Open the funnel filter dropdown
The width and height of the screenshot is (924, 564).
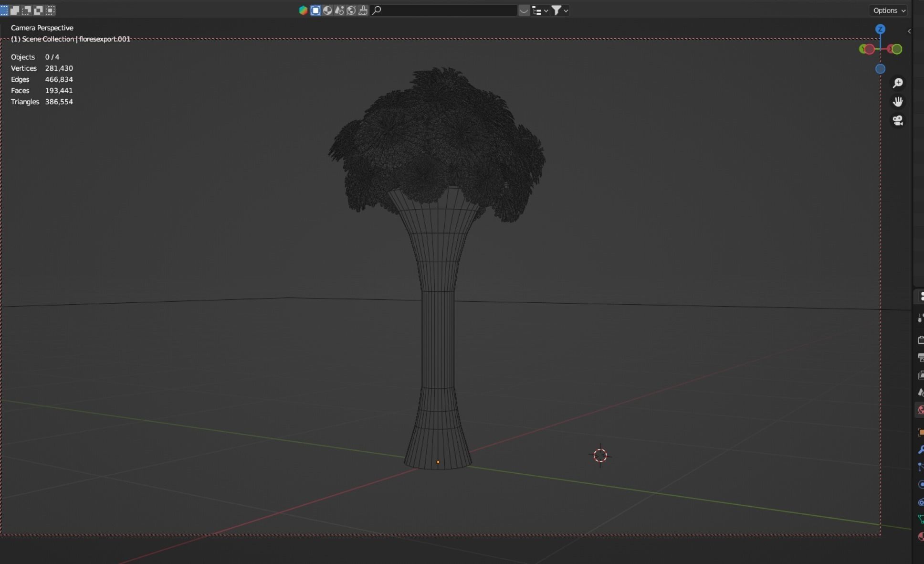point(560,11)
